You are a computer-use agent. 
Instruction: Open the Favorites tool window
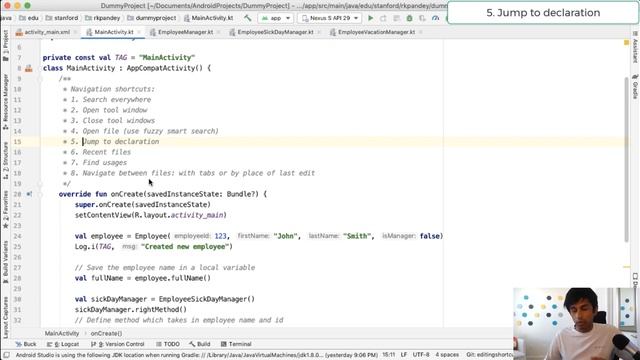coord(5,209)
